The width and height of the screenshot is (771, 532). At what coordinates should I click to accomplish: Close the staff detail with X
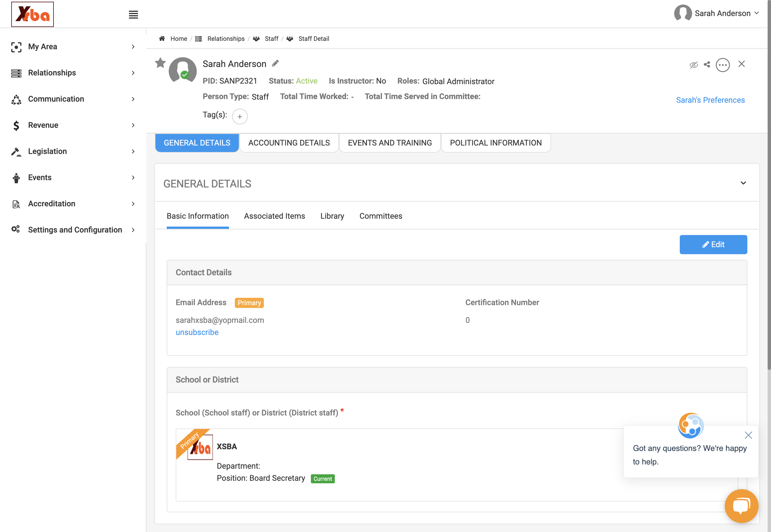(741, 64)
